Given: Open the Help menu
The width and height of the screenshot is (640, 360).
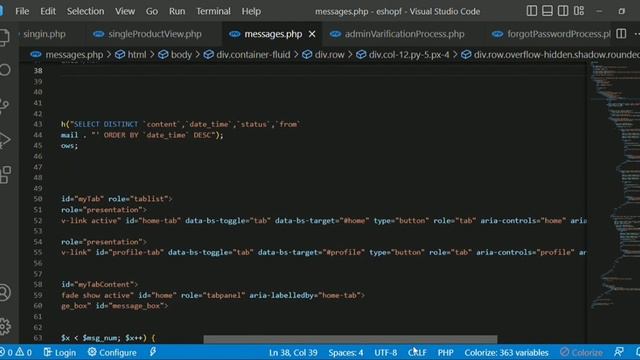Looking at the screenshot, I should 251,11.
